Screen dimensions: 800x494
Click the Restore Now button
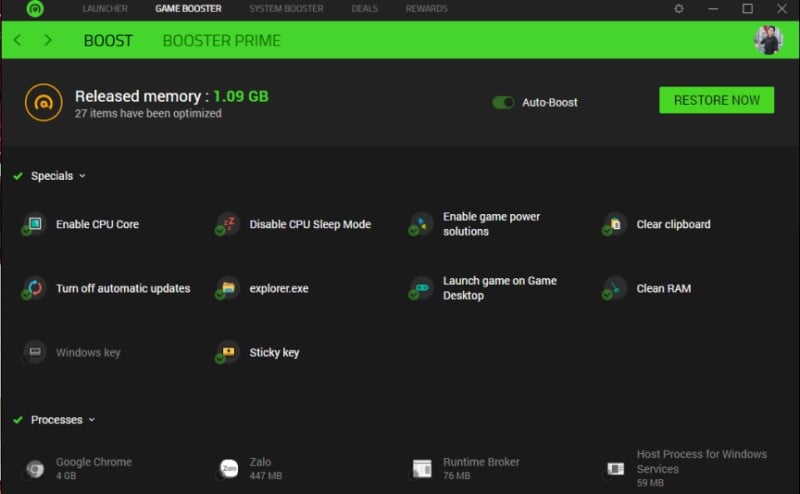(716, 100)
